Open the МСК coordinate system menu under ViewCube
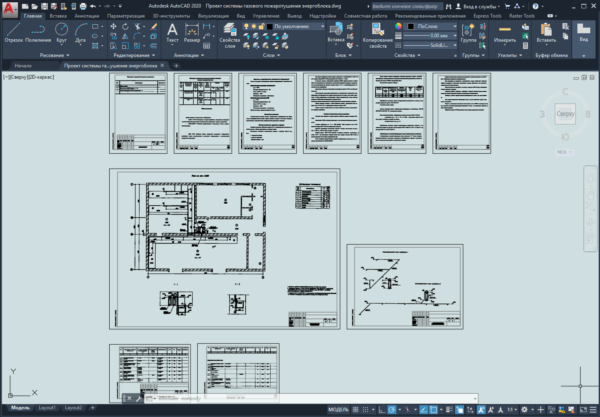This screenshot has height=417, width=600. [564, 152]
